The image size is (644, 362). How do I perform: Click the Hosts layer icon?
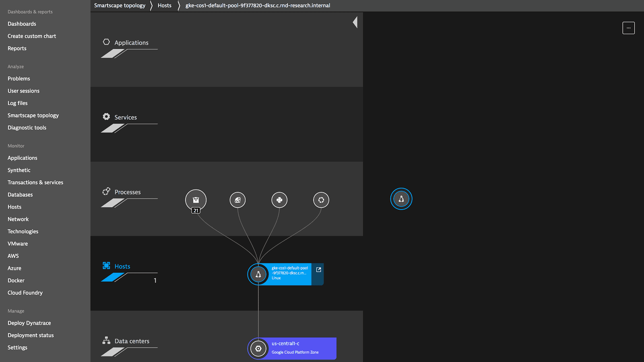pyautogui.click(x=106, y=265)
